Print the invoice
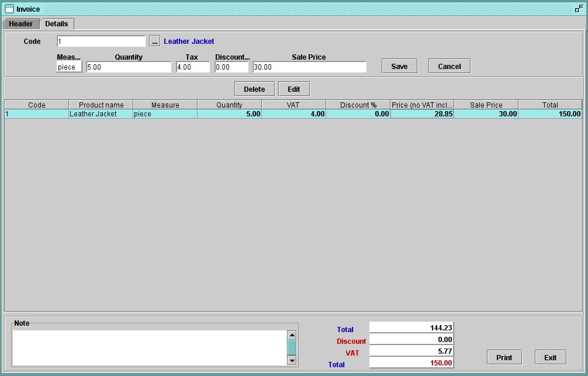The width and height of the screenshot is (588, 376). [x=504, y=357]
